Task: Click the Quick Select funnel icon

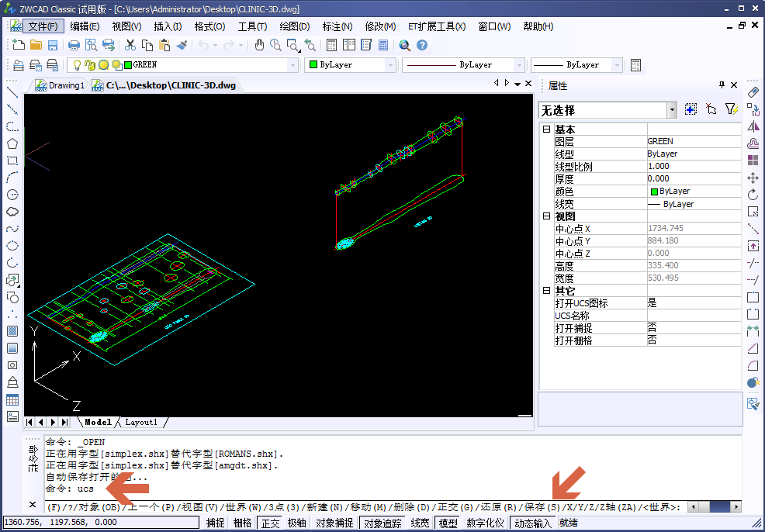Action: point(731,110)
